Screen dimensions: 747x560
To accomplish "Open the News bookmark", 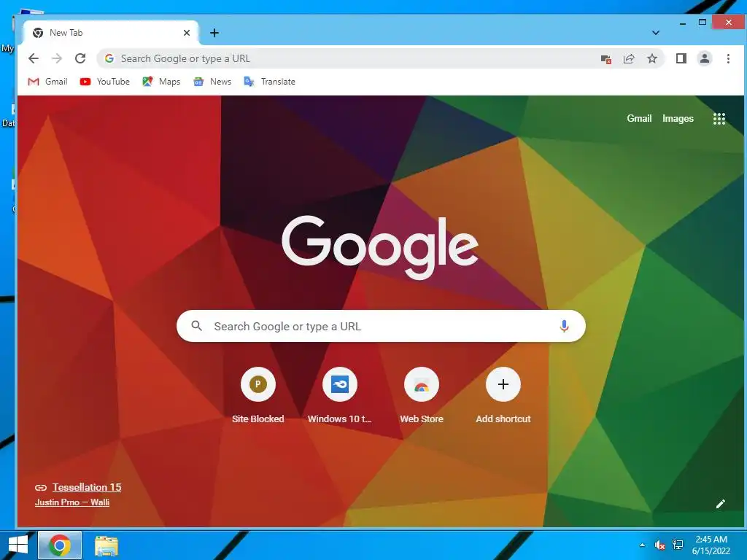I will coord(212,82).
